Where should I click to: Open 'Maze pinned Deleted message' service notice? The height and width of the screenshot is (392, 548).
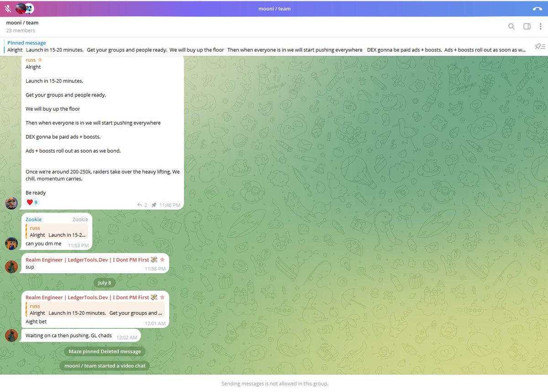coord(105,352)
